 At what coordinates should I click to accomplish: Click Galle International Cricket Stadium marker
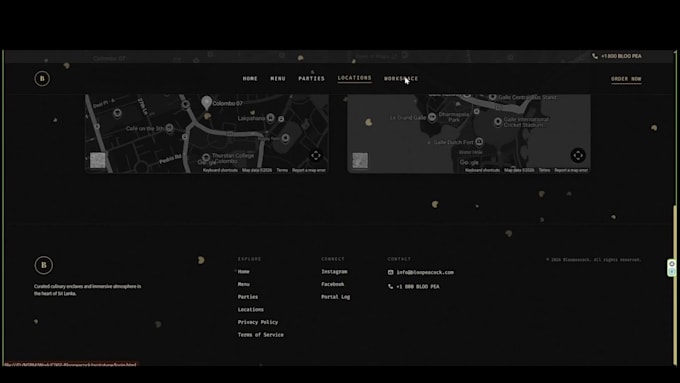(x=498, y=121)
